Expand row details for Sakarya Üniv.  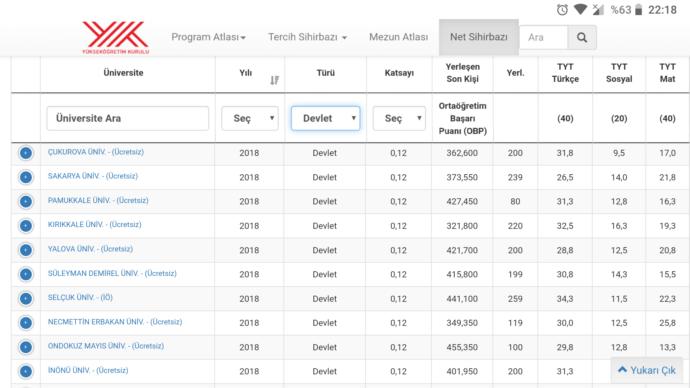[x=26, y=177]
